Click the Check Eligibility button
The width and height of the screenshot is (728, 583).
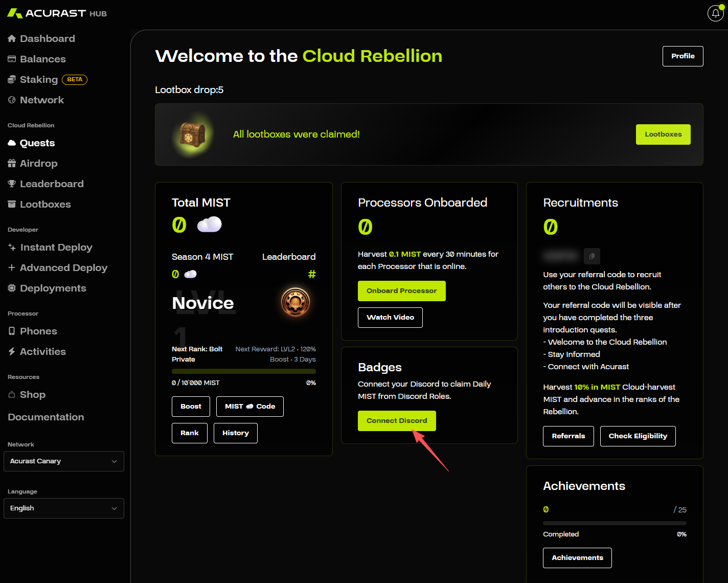click(x=638, y=436)
